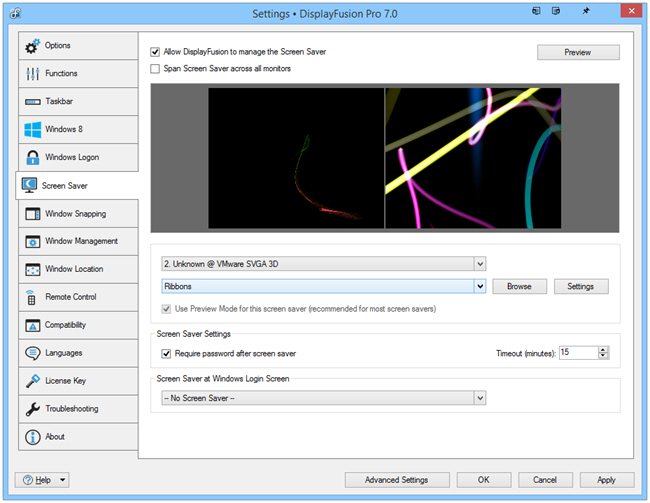The height and width of the screenshot is (503, 650).
Task: Click the DisplayFusion logo in the title bar
Action: tap(16, 14)
